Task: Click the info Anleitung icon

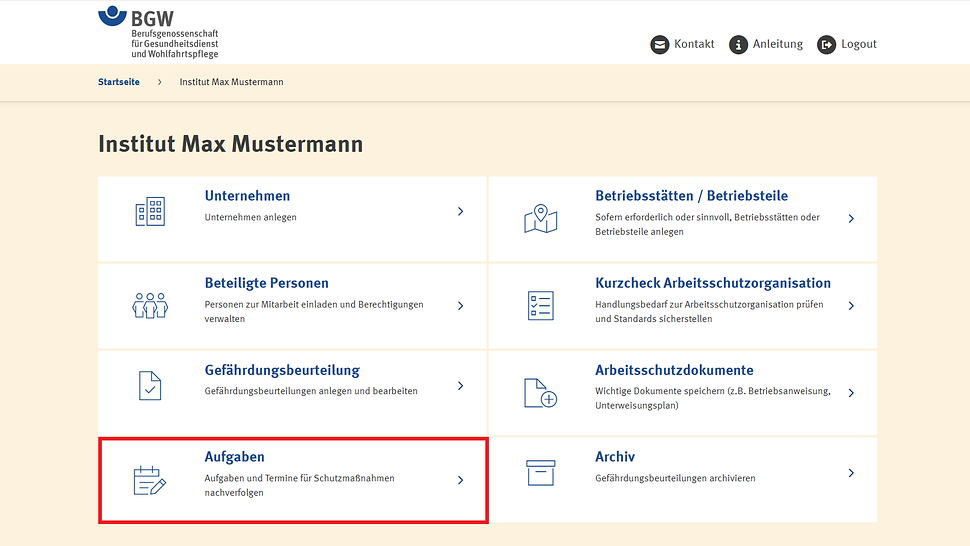Action: click(x=738, y=45)
